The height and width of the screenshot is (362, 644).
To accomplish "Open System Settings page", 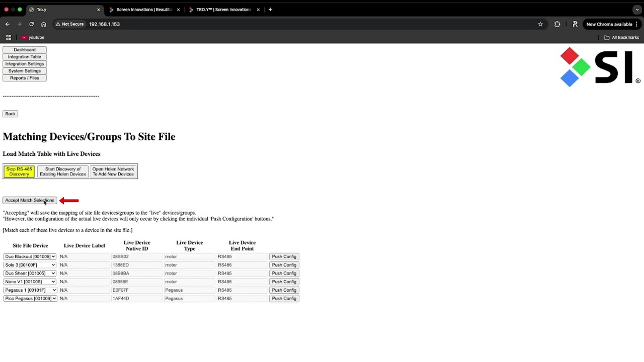I will (x=25, y=71).
